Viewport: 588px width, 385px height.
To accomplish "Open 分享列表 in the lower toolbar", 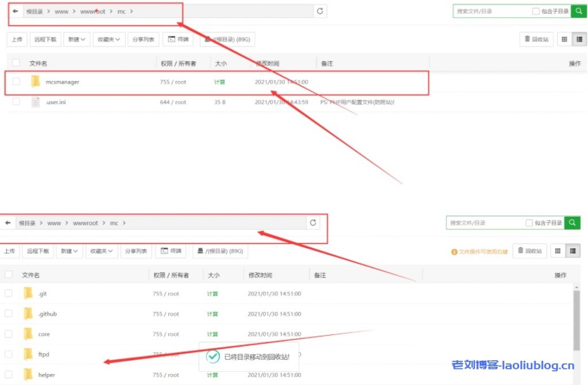I will pyautogui.click(x=136, y=251).
